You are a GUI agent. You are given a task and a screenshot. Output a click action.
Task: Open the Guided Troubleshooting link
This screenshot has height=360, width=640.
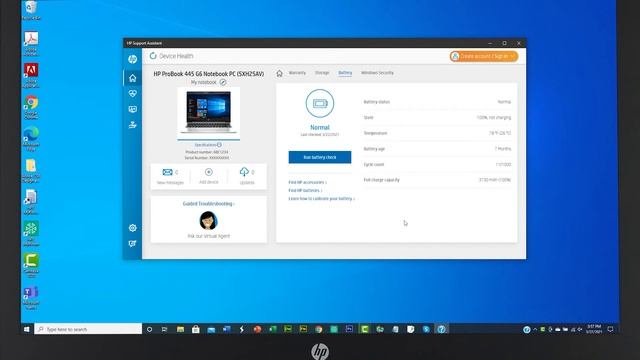209,204
